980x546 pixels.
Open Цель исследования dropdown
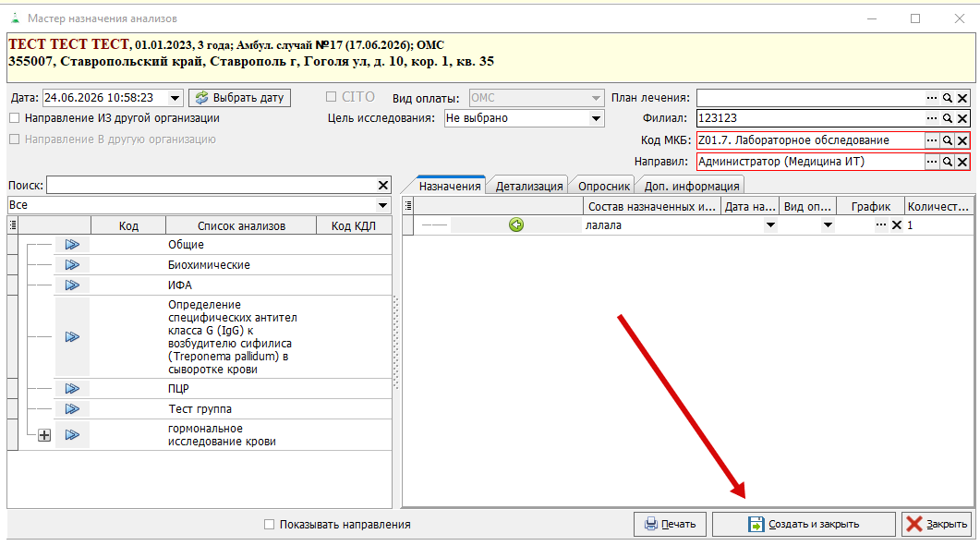coord(597,118)
